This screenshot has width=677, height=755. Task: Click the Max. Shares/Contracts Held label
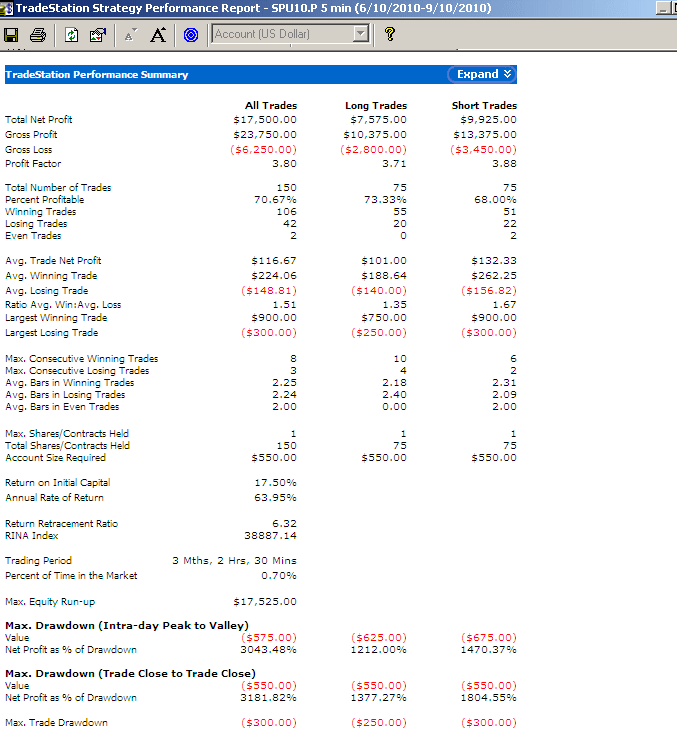click(x=67, y=434)
